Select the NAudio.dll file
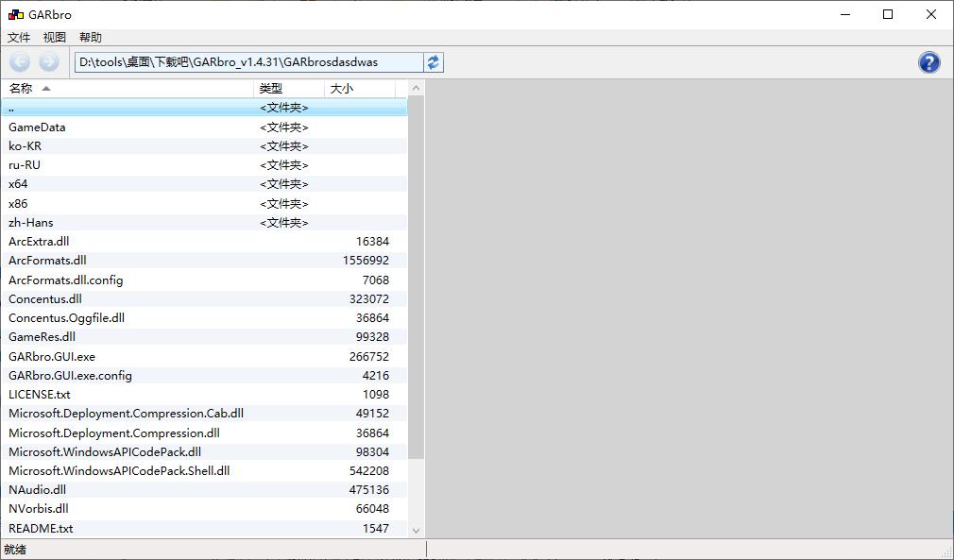Viewport: 954px width, 560px height. [x=204, y=489]
